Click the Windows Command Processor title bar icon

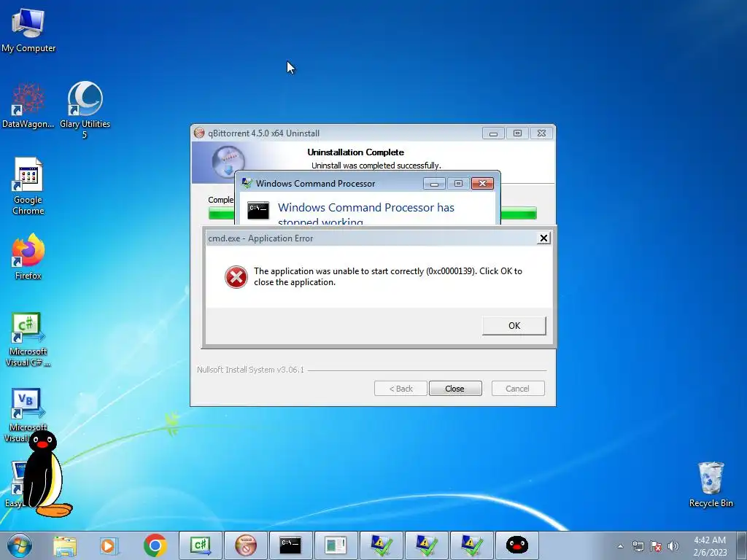click(247, 183)
